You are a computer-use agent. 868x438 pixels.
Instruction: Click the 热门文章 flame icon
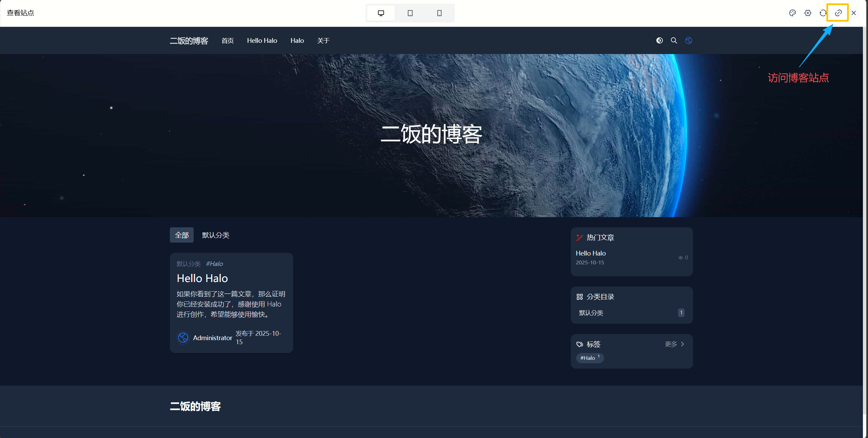tap(579, 237)
